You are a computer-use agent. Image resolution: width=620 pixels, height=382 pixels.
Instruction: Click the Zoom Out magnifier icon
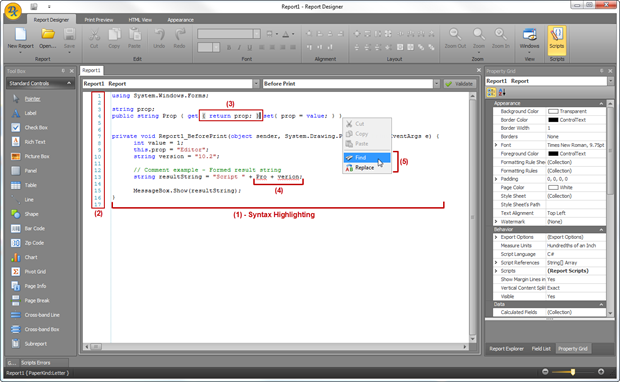(x=455, y=35)
